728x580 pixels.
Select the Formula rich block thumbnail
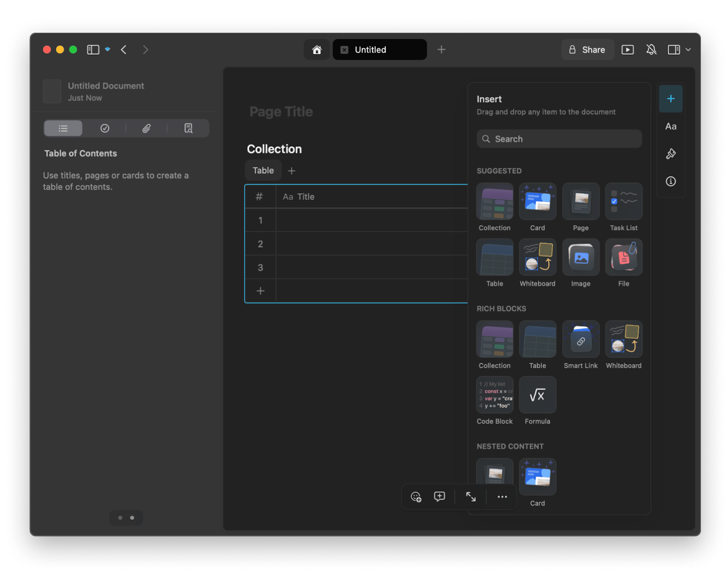[538, 396]
